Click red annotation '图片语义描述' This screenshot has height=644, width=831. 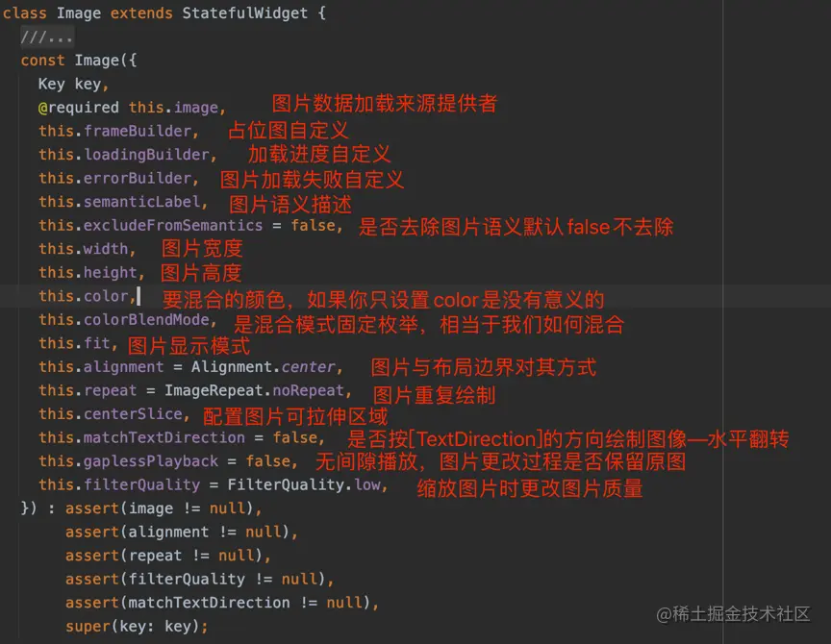[290, 205]
